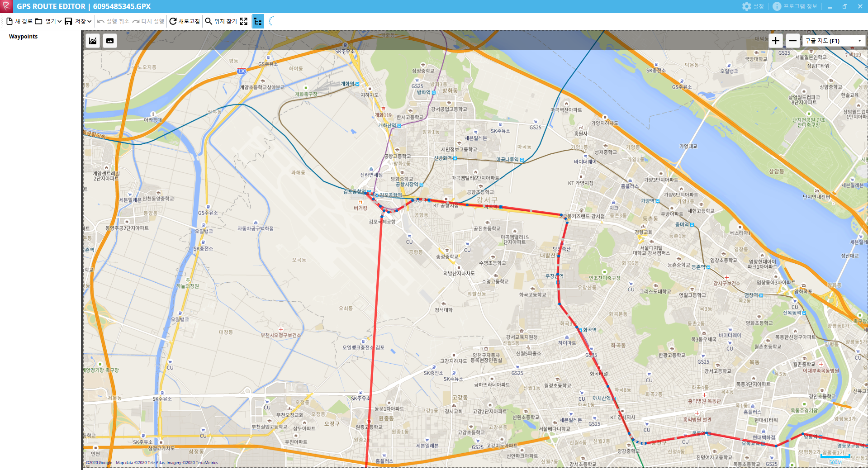Click the red app logo in title bar
Screen dimensions: 868x470
6,6
